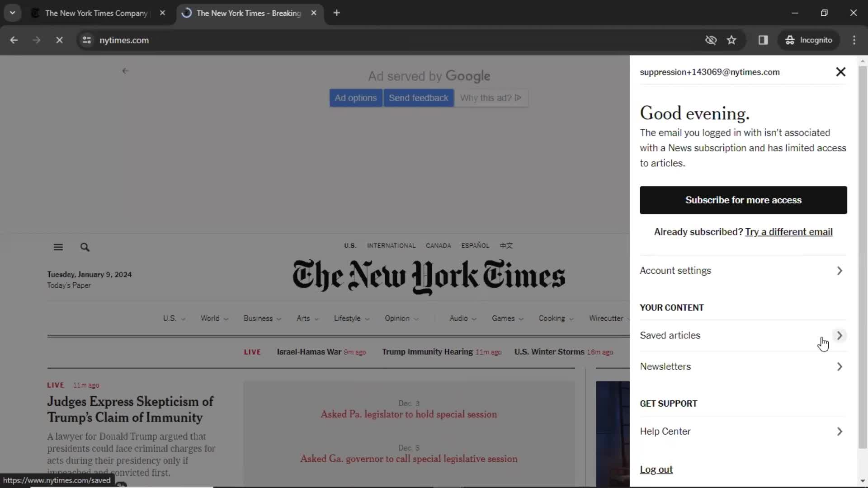Click the search icon on NYT header
Viewport: 868px width, 488px height.
(85, 246)
